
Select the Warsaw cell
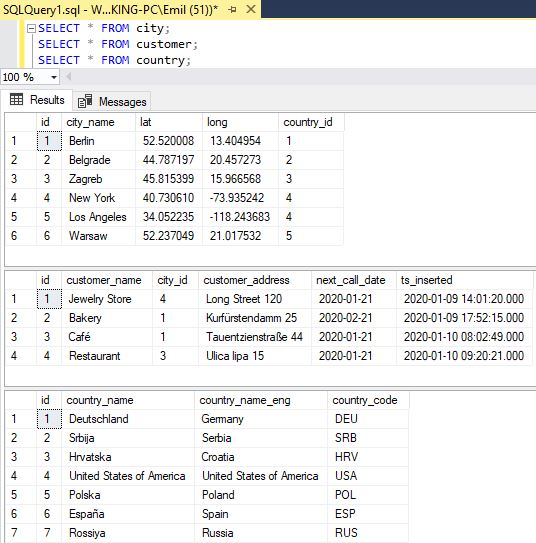[98, 236]
